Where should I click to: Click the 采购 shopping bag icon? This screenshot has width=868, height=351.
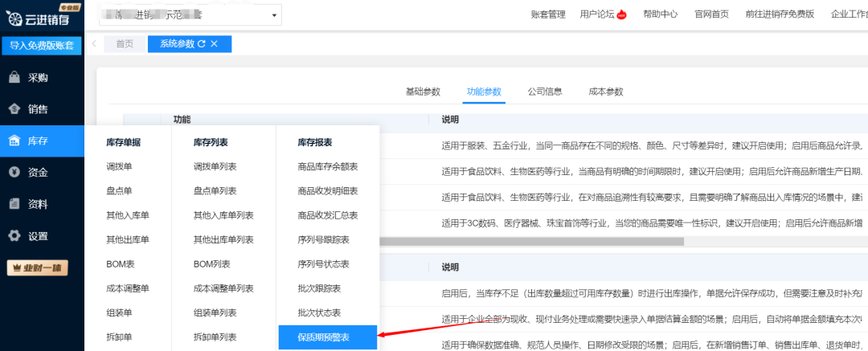point(15,77)
